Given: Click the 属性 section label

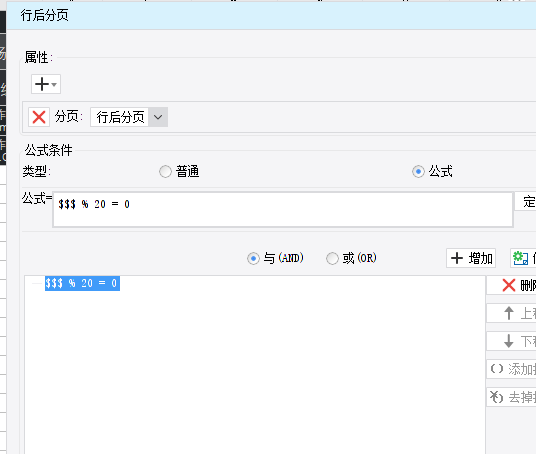Looking at the screenshot, I should tap(39, 57).
